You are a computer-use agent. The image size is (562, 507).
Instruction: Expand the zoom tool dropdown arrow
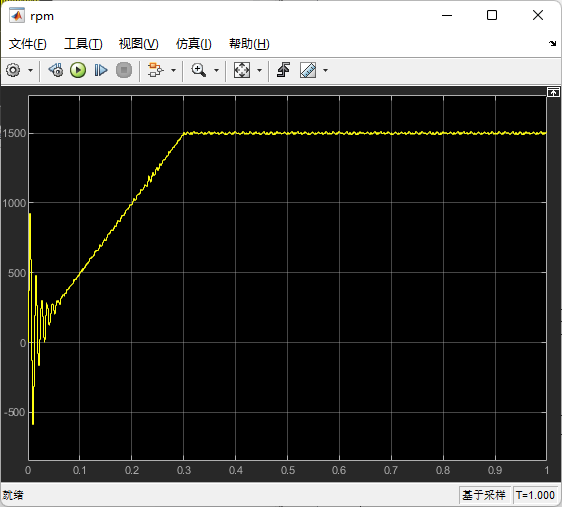click(x=216, y=70)
